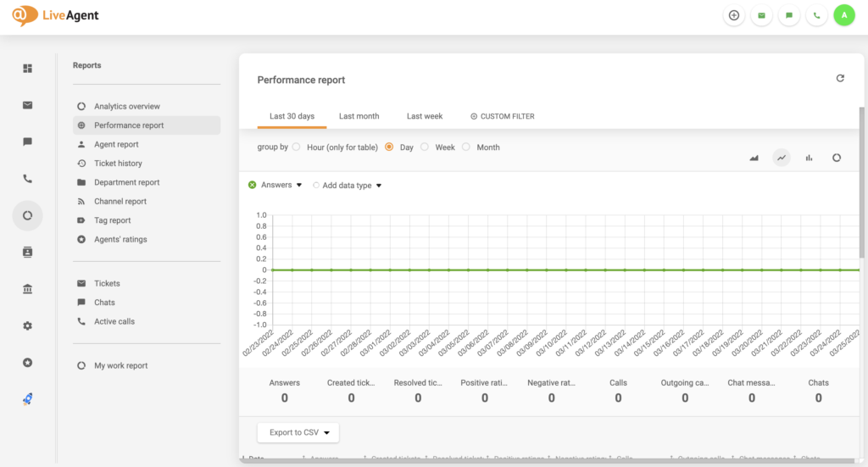Select Hour (only for table) option
This screenshot has height=467, width=868.
click(x=297, y=147)
